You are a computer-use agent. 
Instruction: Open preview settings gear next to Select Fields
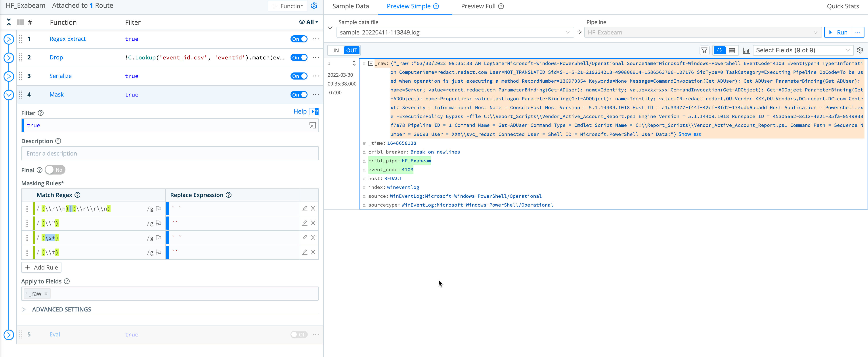click(860, 50)
